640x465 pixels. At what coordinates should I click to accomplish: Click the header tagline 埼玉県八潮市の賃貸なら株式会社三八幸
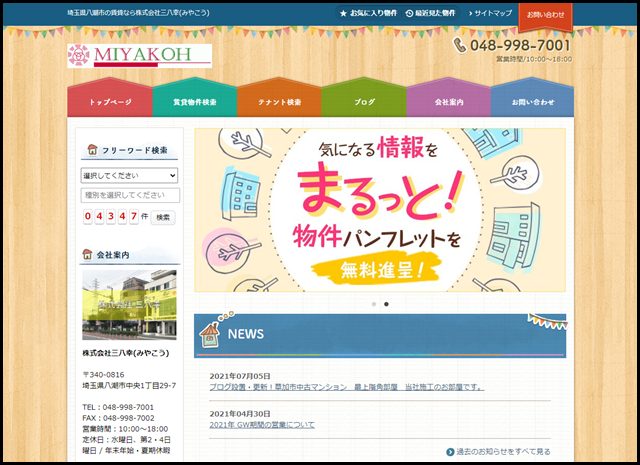[x=138, y=13]
